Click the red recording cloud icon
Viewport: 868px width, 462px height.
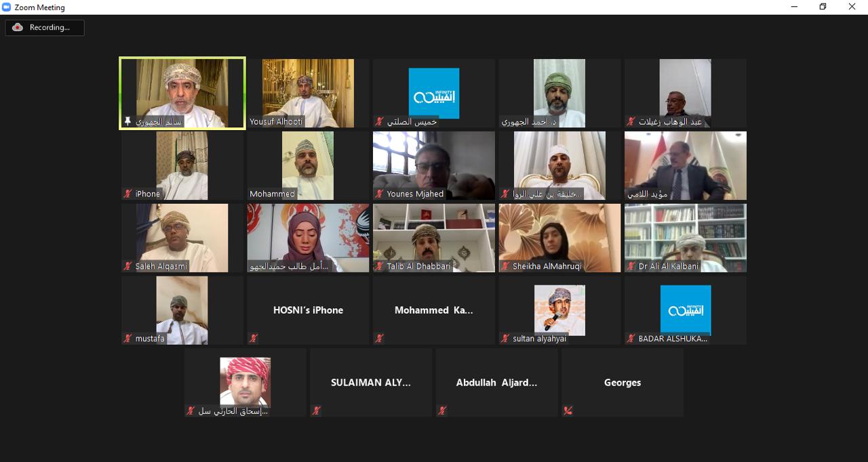point(18,27)
